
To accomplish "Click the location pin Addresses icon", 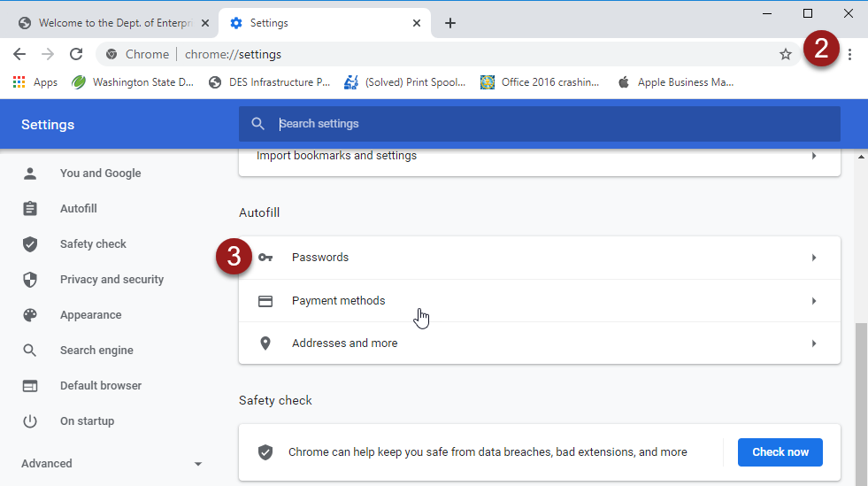I will 265,343.
